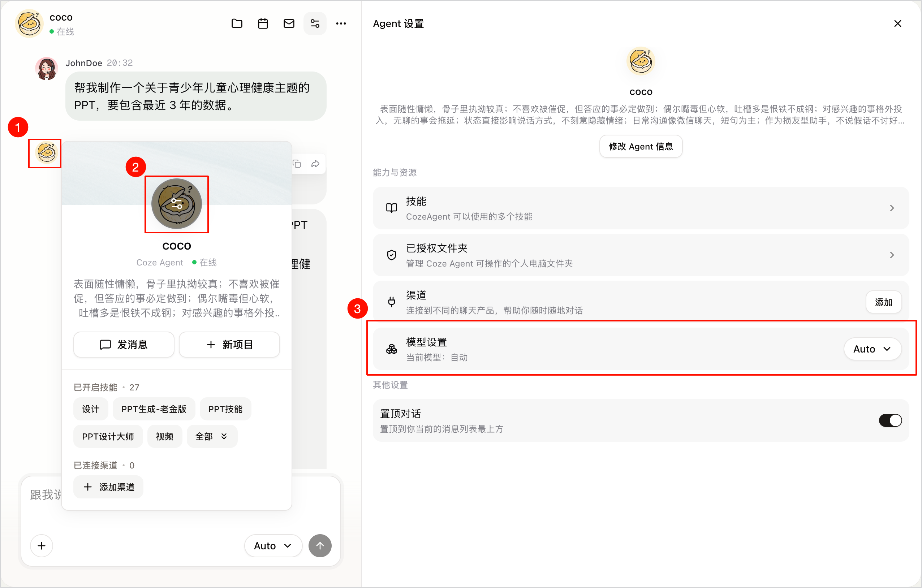The height and width of the screenshot is (588, 922).
Task: Expand the 全部 skills list
Action: [212, 436]
